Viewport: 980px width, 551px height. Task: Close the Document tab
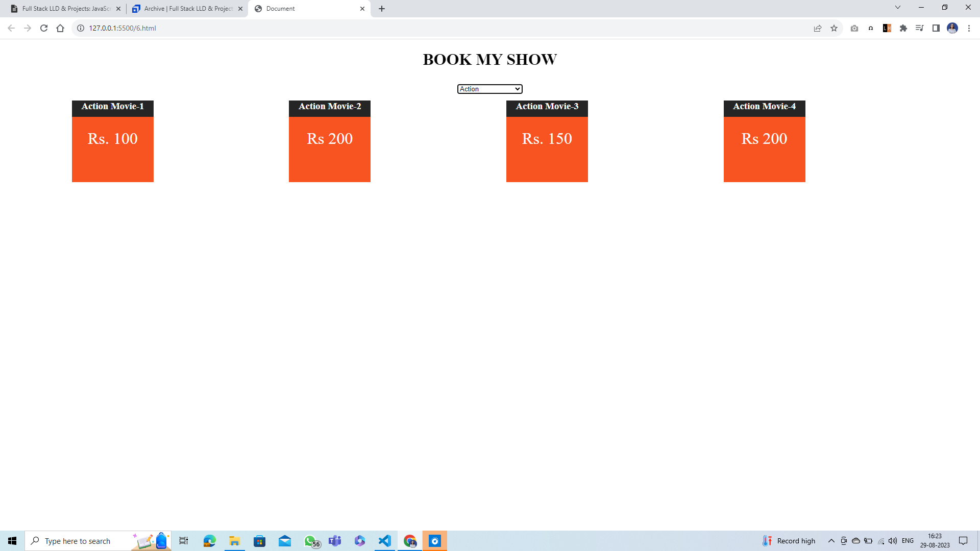(x=362, y=9)
